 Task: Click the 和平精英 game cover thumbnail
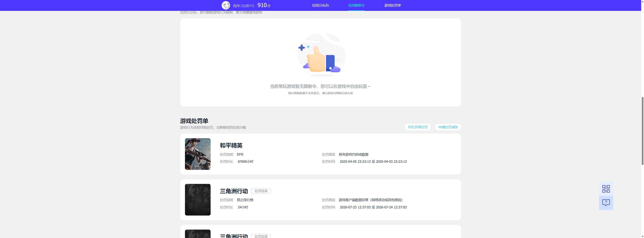(198, 154)
